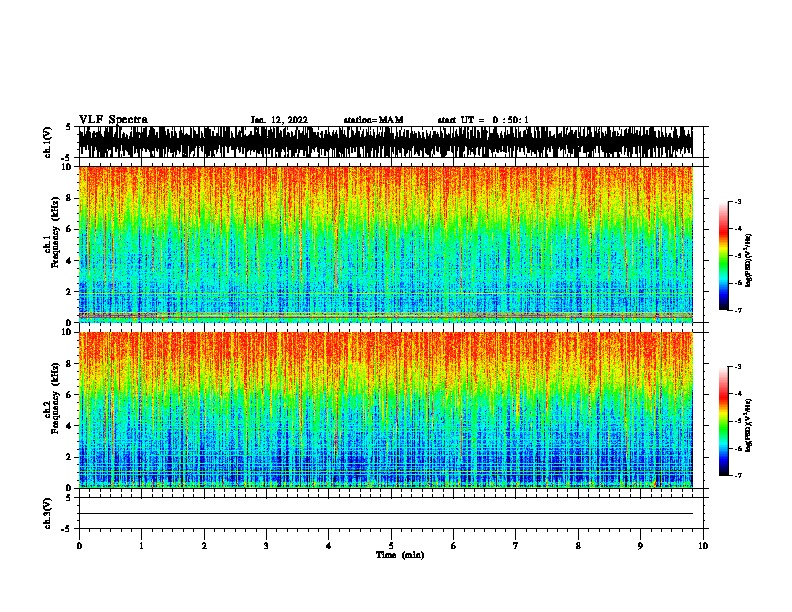
Task: Click the "-5" tick of the ch.1(V) axis
Action: click(67, 158)
